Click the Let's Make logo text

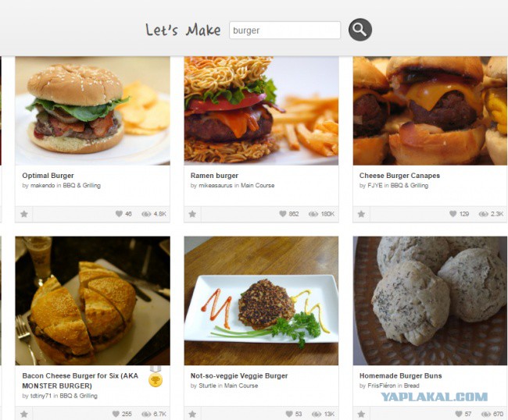tap(183, 30)
